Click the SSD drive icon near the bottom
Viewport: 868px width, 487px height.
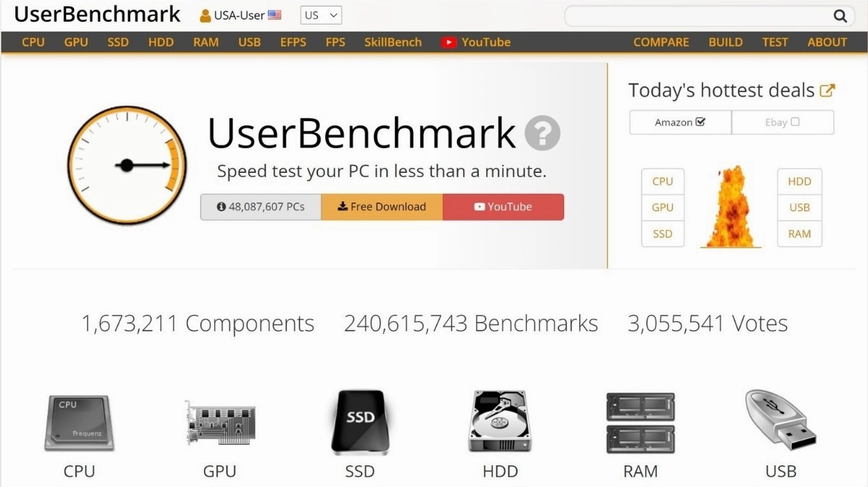coord(359,421)
